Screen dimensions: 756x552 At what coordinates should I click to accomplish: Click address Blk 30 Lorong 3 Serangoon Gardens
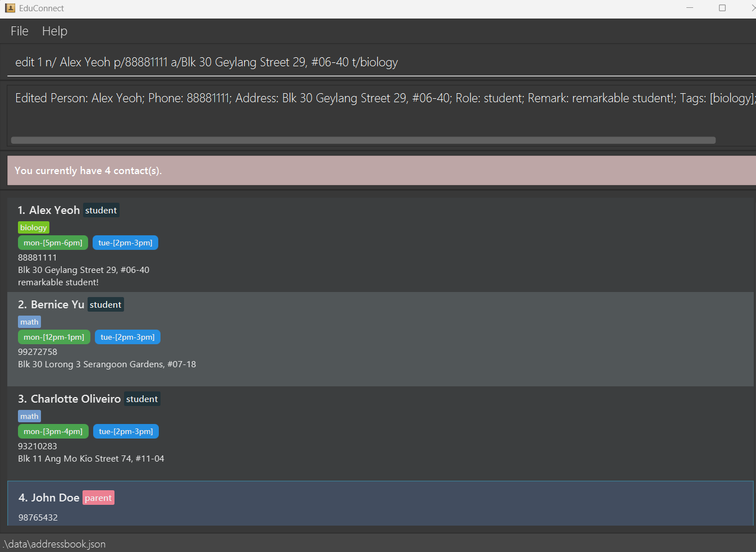point(107,364)
